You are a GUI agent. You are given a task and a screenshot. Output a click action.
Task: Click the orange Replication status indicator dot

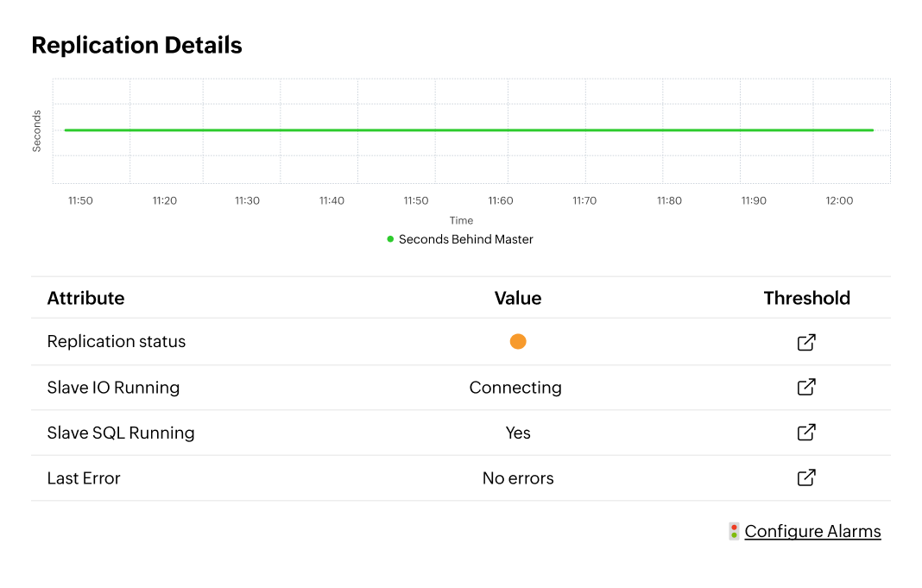(x=518, y=341)
